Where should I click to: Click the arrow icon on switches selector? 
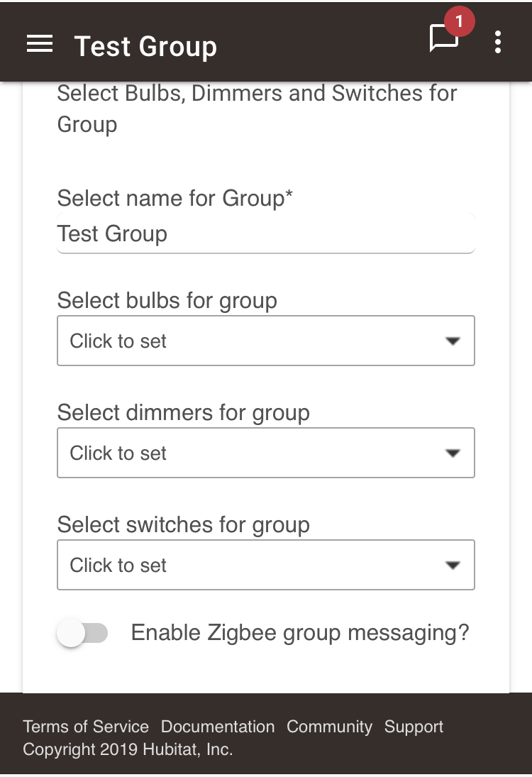453,565
